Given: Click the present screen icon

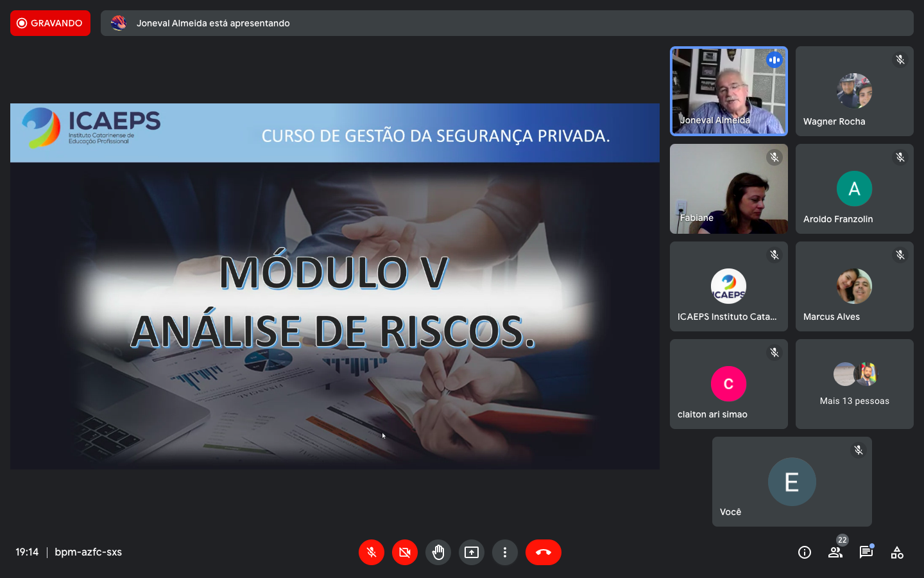Looking at the screenshot, I should (472, 552).
